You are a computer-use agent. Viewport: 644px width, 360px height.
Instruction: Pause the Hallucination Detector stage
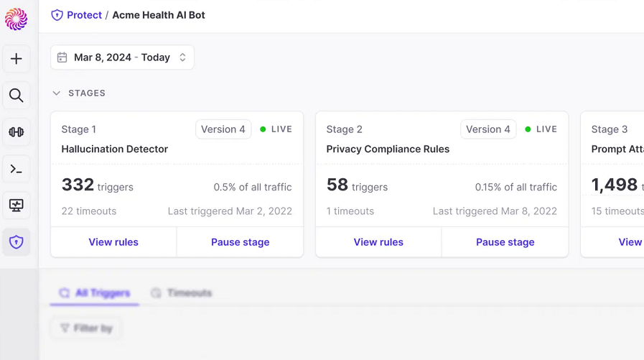pos(241,242)
